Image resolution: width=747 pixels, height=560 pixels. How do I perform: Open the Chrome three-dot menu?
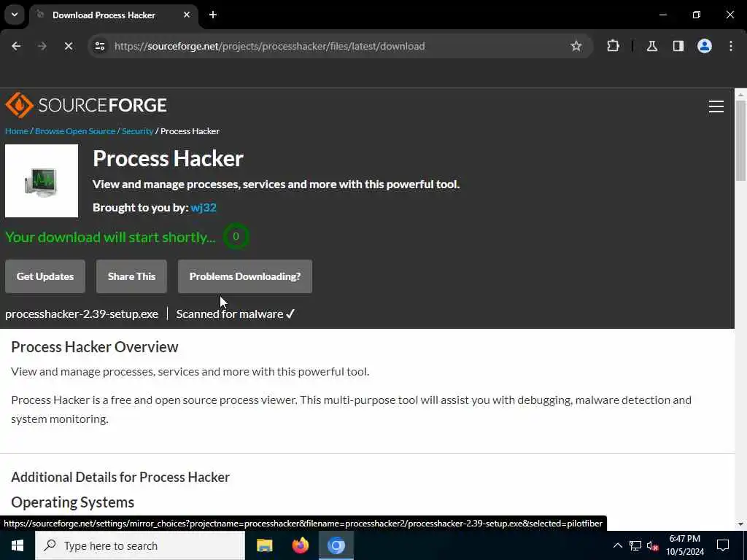731,46
